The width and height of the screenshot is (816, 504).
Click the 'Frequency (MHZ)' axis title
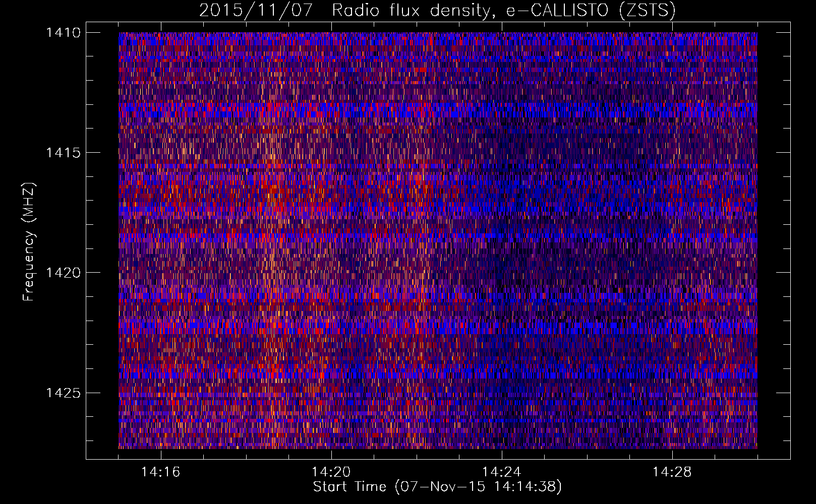(x=29, y=242)
